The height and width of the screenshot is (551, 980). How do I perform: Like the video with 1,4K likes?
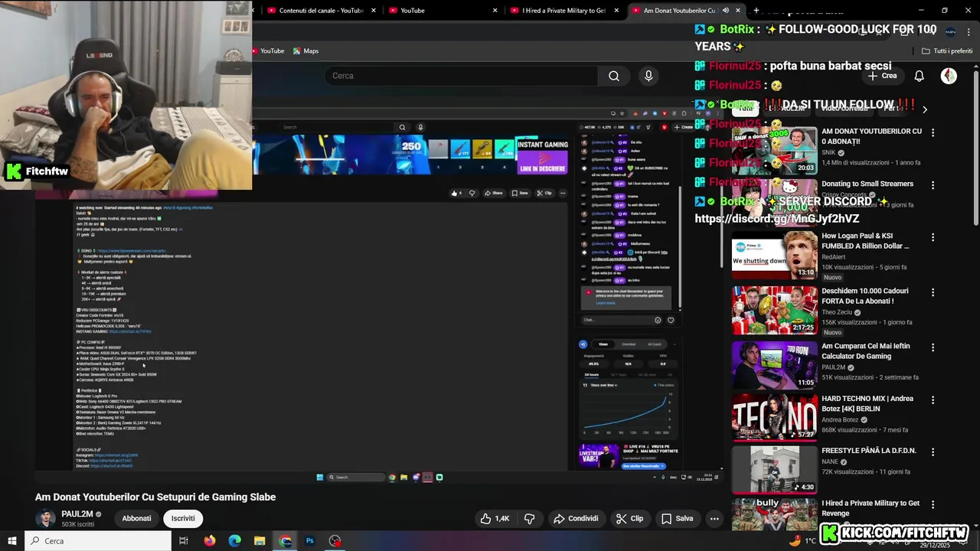(495, 518)
